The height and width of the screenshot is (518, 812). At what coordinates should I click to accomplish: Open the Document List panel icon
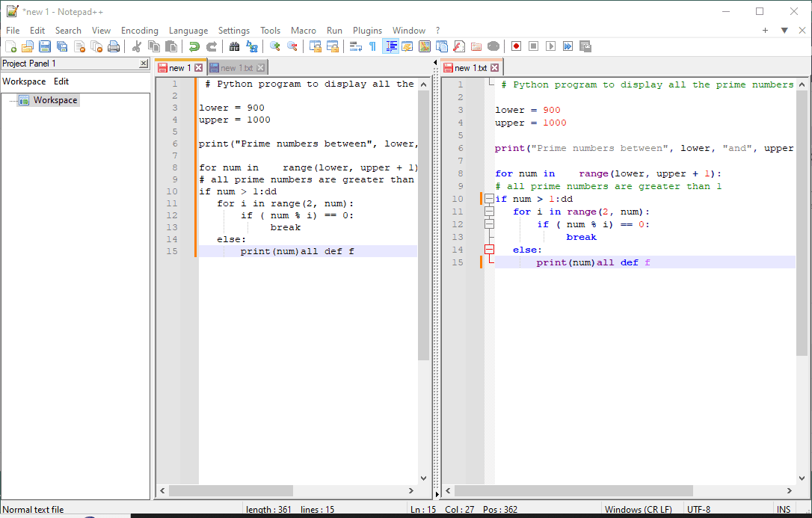point(442,46)
